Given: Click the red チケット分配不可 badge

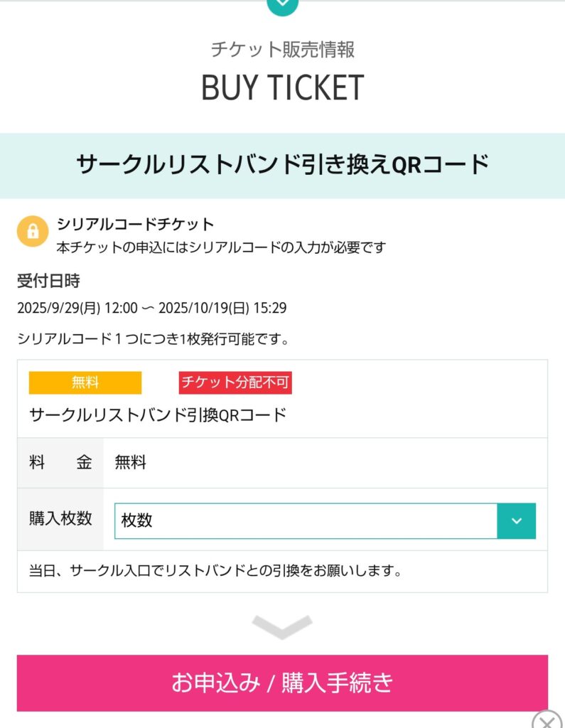Looking at the screenshot, I should click(x=235, y=382).
